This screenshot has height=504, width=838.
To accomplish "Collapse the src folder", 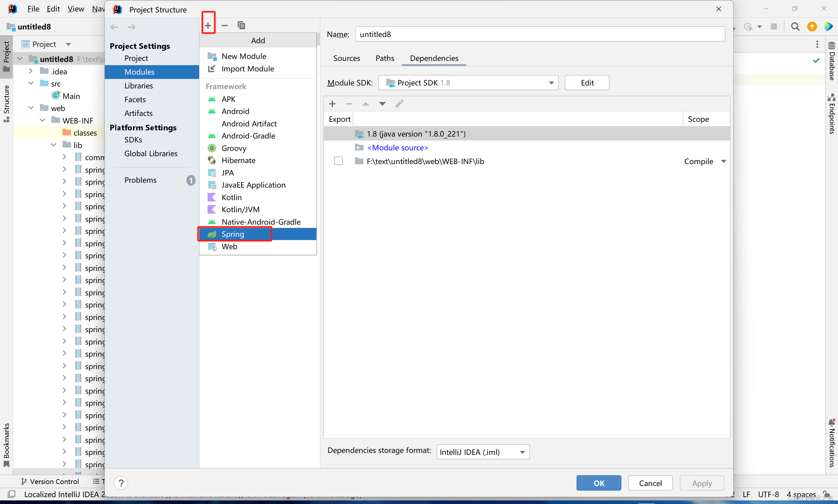I will (x=30, y=83).
